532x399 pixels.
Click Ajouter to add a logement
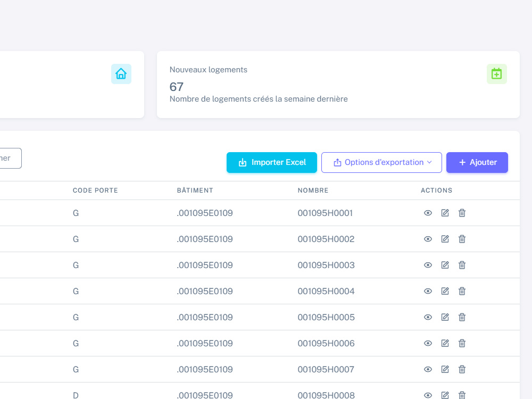(477, 162)
